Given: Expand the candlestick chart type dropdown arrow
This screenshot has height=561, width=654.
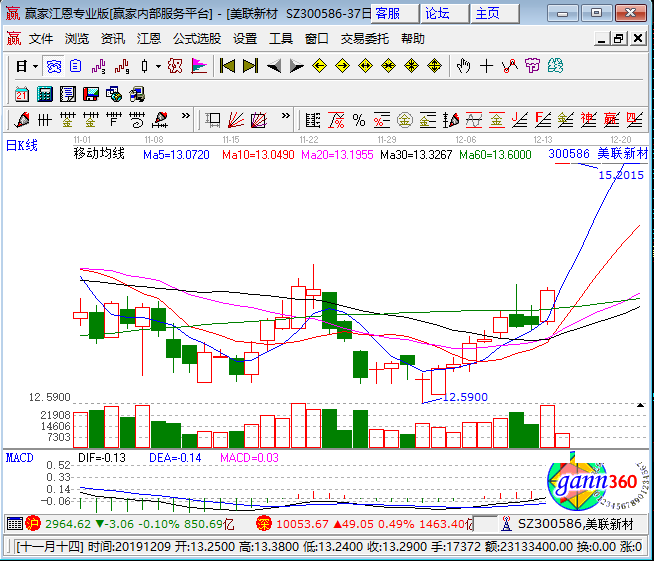Looking at the screenshot, I should [x=158, y=66].
